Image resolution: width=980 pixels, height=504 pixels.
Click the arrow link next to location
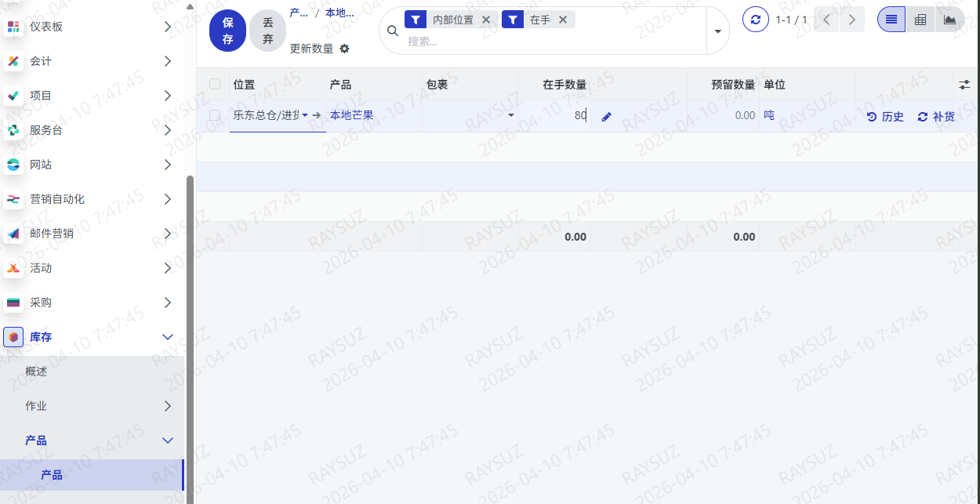pyautogui.click(x=317, y=115)
